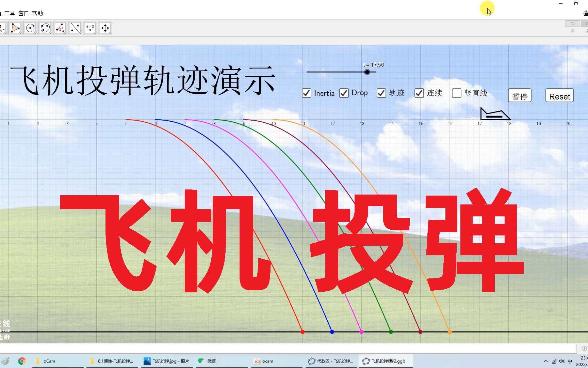Click the 暂停 pause button

pyautogui.click(x=520, y=96)
